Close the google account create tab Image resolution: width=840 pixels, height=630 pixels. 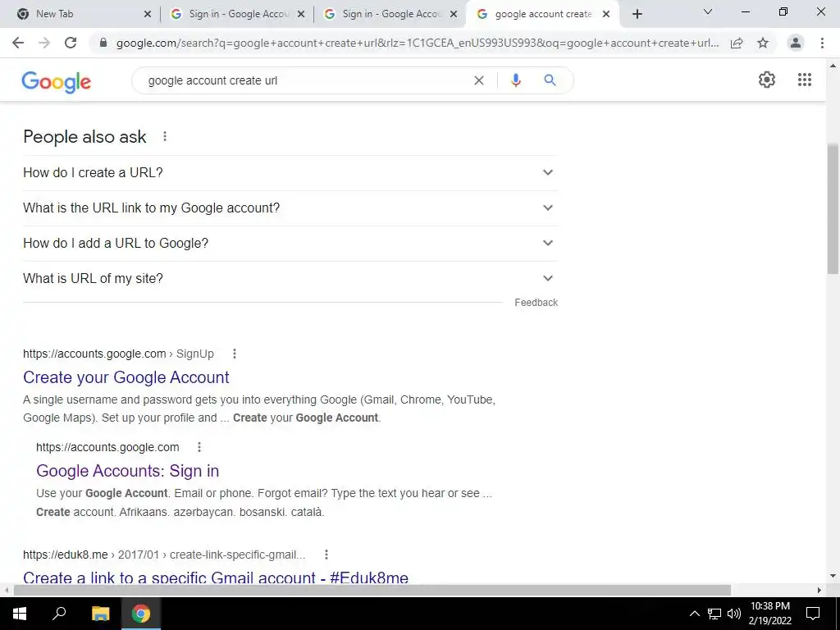(606, 14)
